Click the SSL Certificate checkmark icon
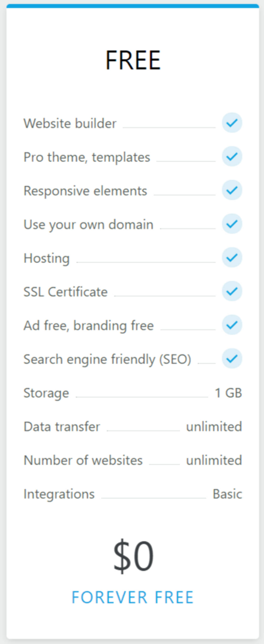 point(232,292)
